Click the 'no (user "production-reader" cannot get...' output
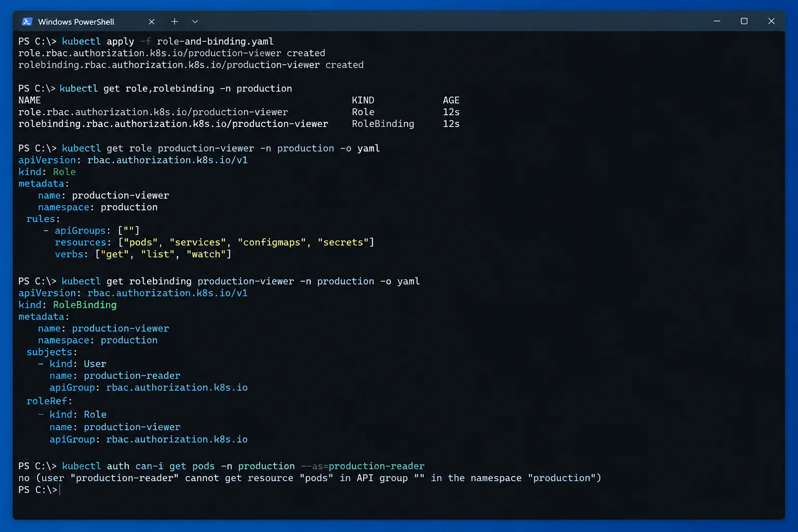The height and width of the screenshot is (532, 798). coord(310,478)
